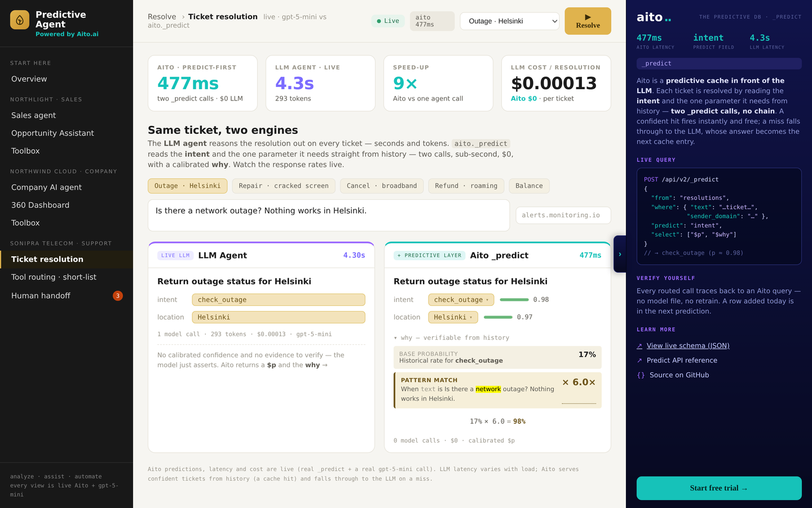Open Toolbox under Northlight Sales
Screen dimensions: 812x508
67,151
